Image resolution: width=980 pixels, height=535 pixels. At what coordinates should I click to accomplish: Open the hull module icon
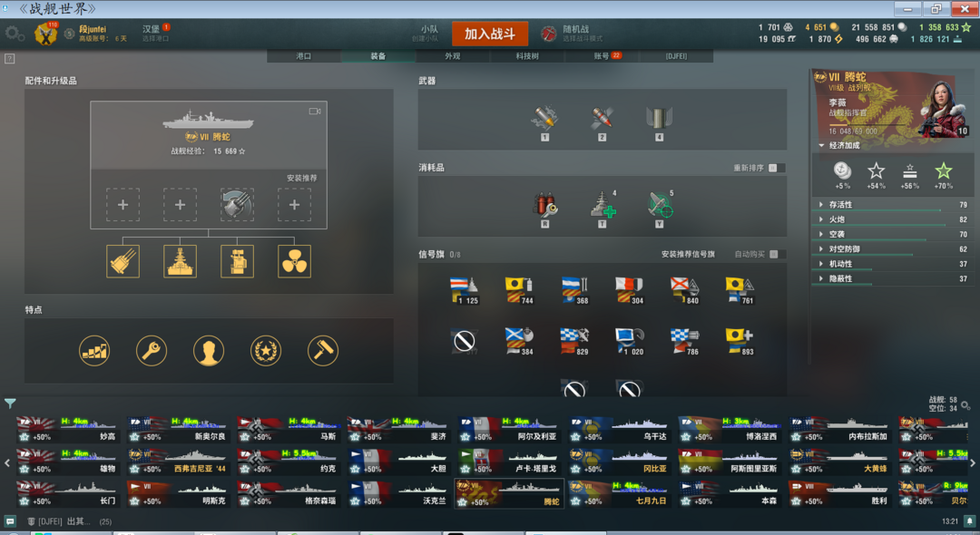tap(180, 261)
